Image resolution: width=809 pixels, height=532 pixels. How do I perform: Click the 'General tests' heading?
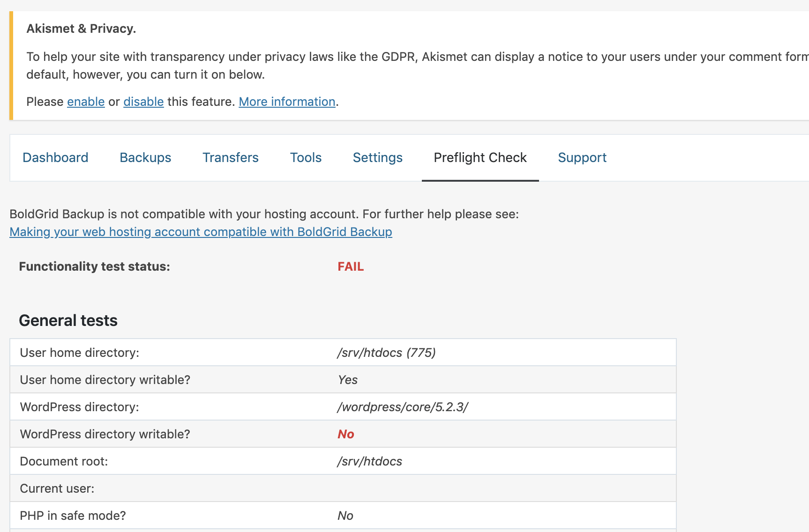click(68, 320)
